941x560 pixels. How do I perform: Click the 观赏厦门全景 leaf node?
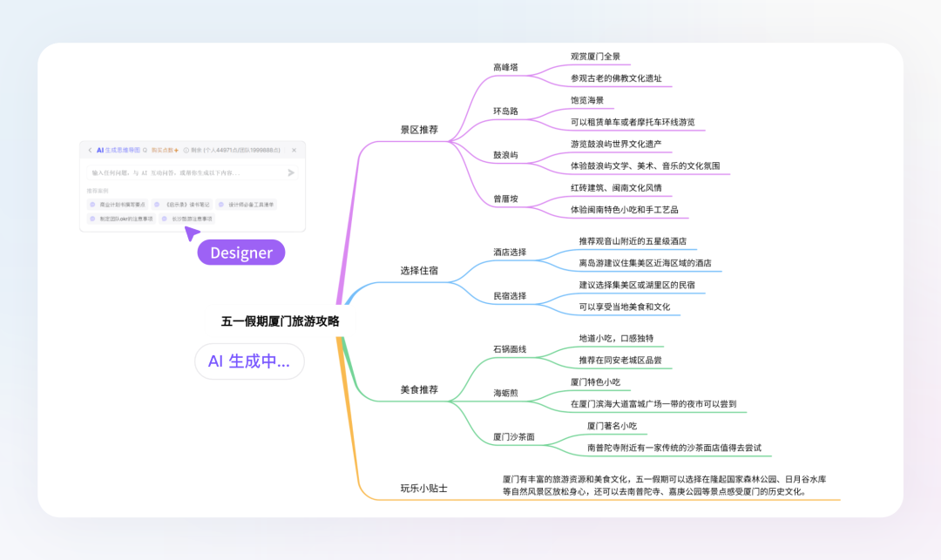pyautogui.click(x=595, y=57)
